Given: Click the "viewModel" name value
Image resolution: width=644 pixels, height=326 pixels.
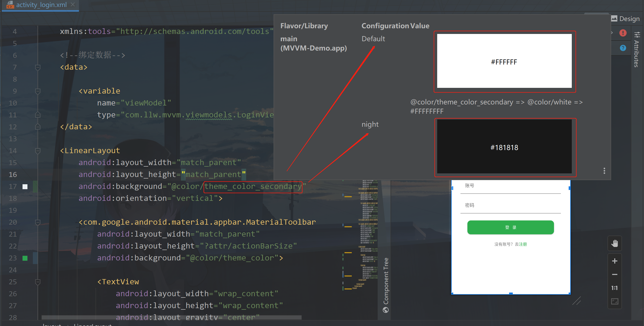Looking at the screenshot, I should pos(146,103).
